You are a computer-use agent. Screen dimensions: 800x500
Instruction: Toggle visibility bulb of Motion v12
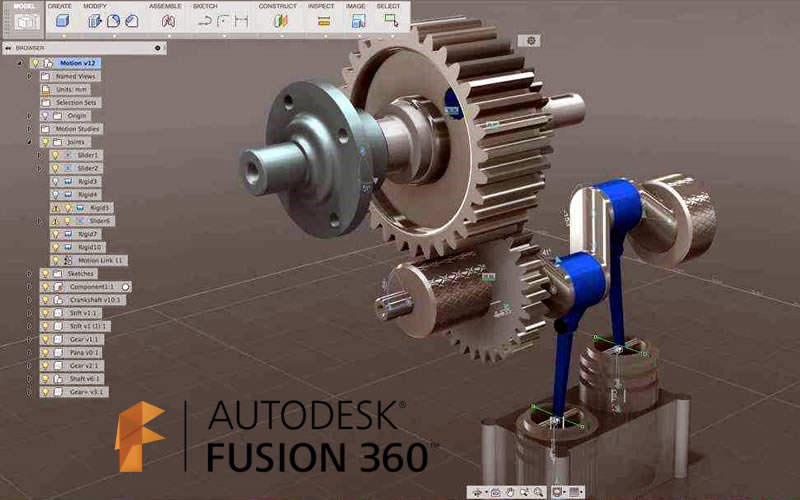click(x=35, y=63)
